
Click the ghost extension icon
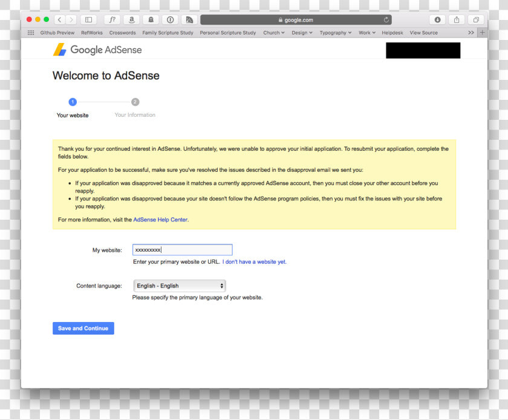click(151, 20)
